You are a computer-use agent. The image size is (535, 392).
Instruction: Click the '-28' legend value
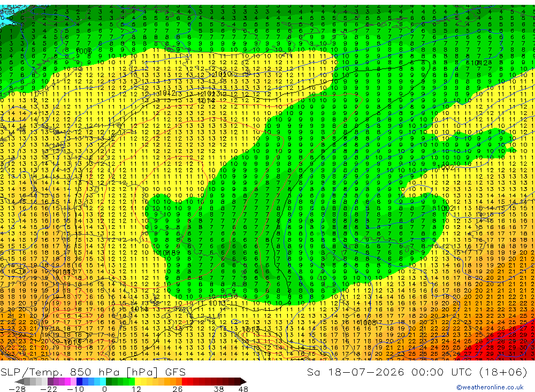pos(17,389)
